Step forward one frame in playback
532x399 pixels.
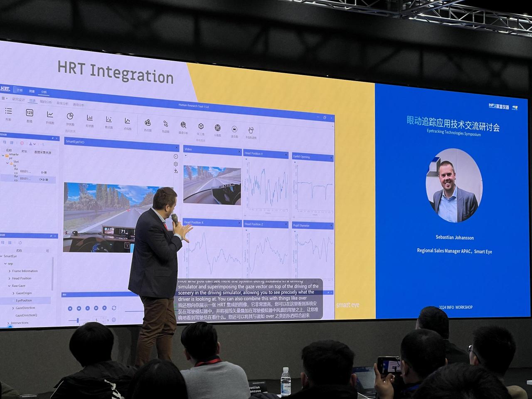tap(96, 308)
